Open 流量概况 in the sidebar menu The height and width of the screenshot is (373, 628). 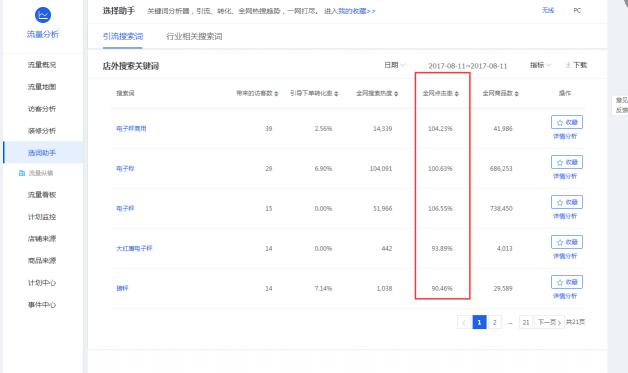click(x=42, y=65)
